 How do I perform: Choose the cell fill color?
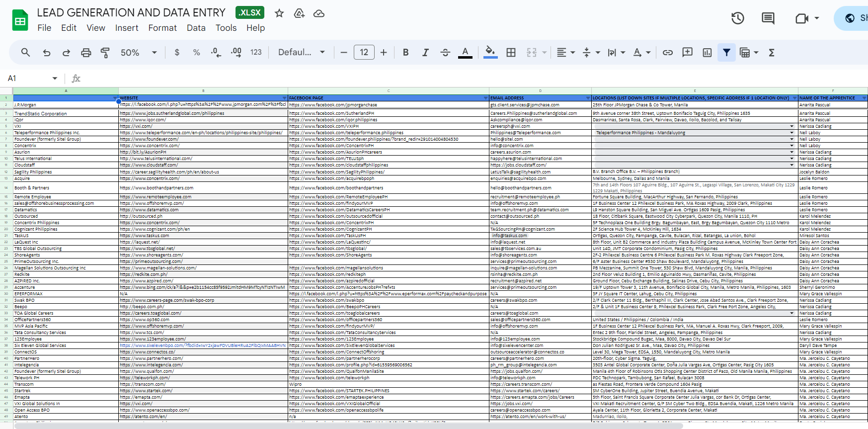(490, 52)
